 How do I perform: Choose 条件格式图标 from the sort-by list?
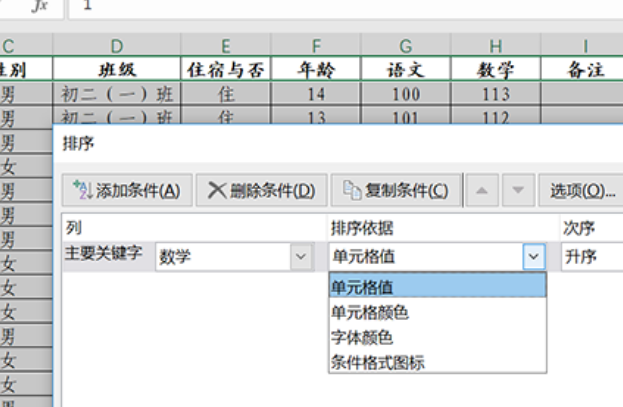(437, 362)
